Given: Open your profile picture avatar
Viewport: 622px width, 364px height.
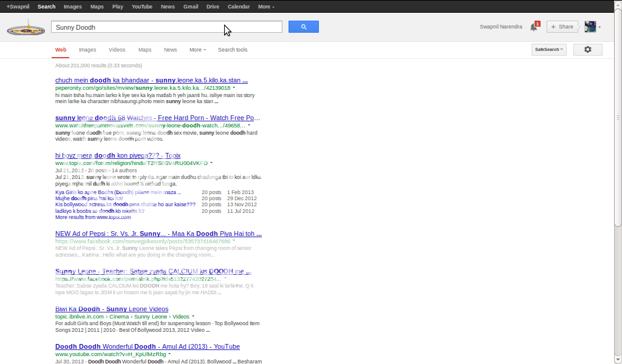Looking at the screenshot, I should (590, 26).
